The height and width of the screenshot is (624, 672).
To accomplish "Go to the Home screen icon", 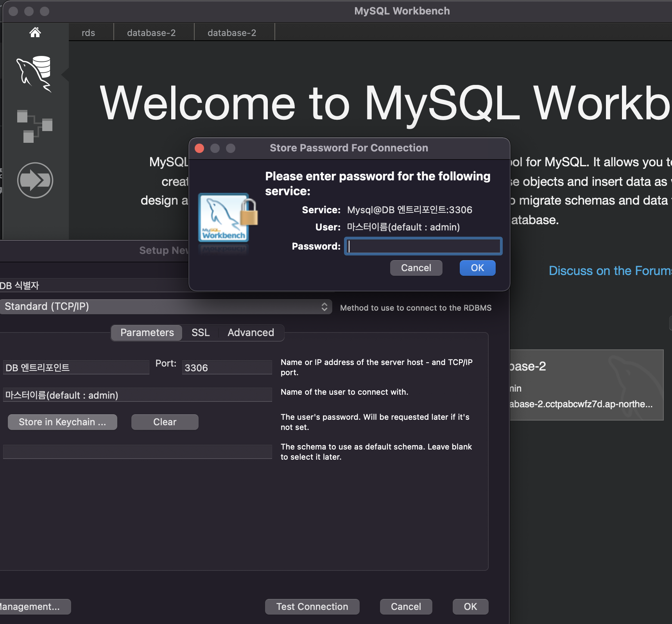I will click(35, 32).
